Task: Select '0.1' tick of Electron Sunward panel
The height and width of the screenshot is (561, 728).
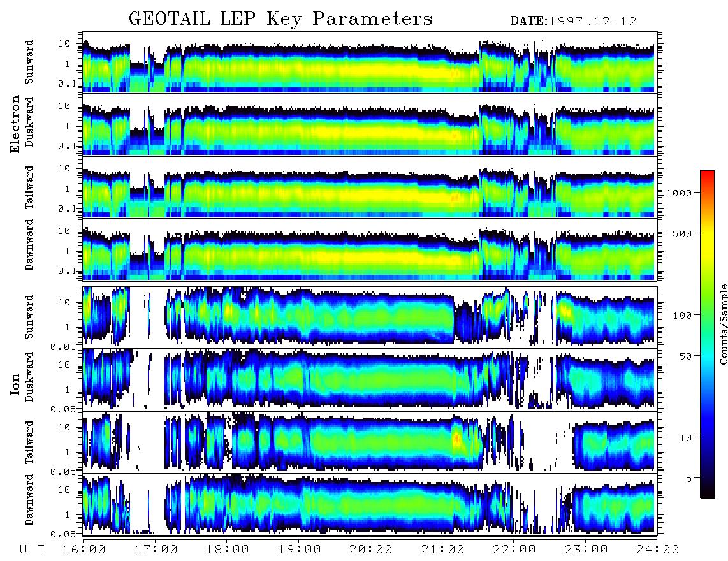Action: click(67, 84)
